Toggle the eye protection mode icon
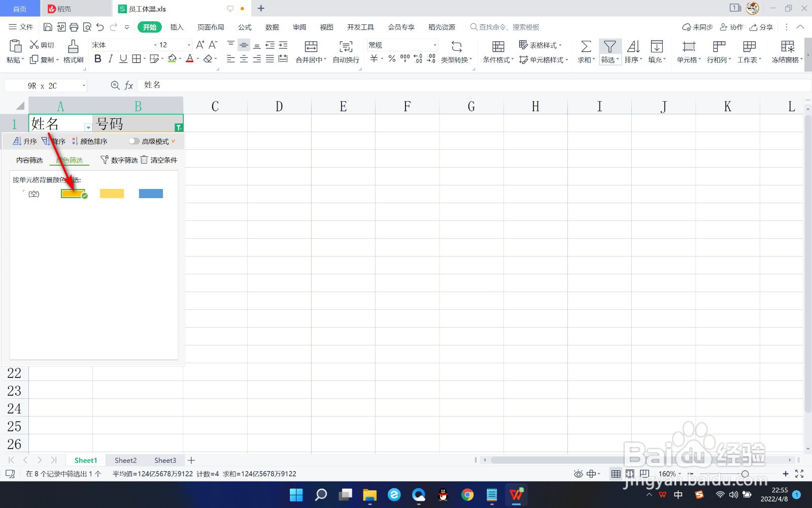Screen dimensions: 812x508 [x=578, y=473]
